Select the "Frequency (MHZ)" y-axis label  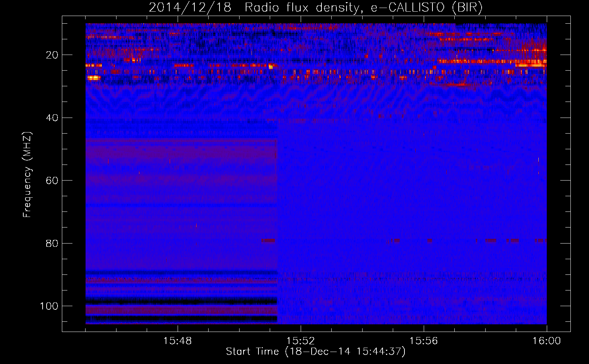pos(27,175)
